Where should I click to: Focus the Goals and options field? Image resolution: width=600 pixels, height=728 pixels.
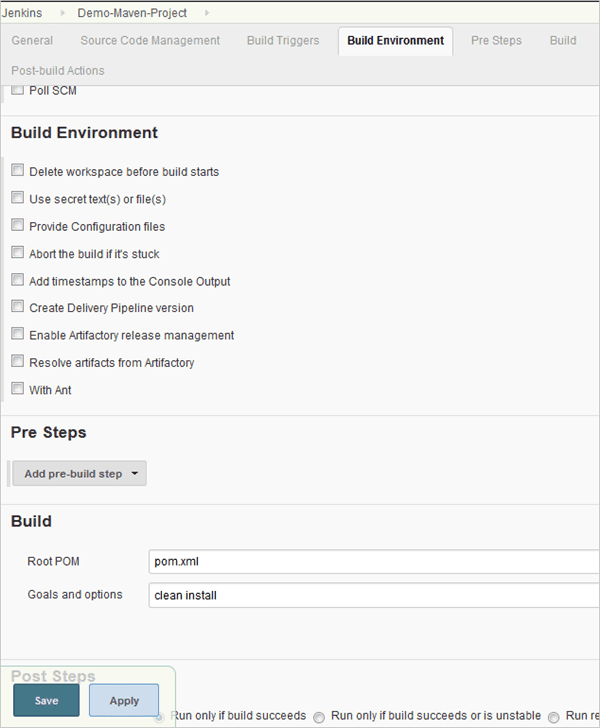click(x=372, y=595)
